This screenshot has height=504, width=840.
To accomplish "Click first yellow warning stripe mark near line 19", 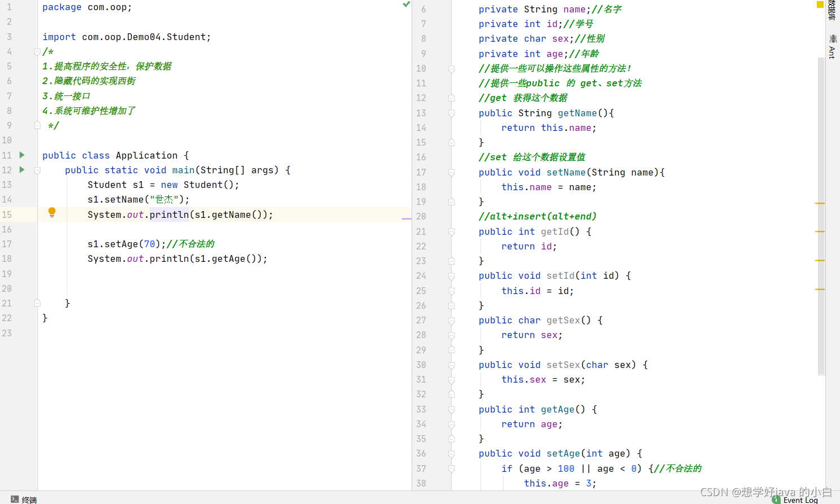I will [820, 203].
